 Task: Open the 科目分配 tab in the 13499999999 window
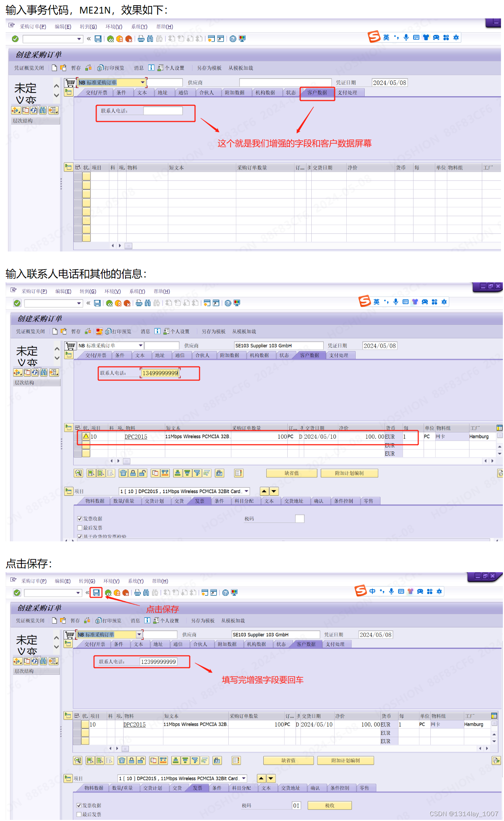tap(244, 501)
